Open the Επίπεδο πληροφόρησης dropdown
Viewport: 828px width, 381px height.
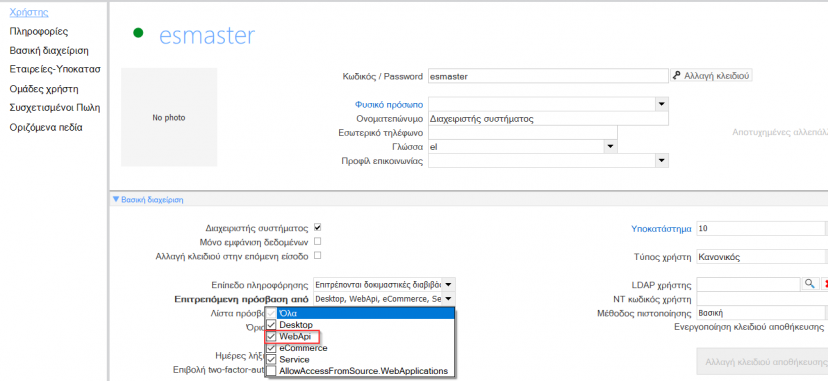point(448,285)
